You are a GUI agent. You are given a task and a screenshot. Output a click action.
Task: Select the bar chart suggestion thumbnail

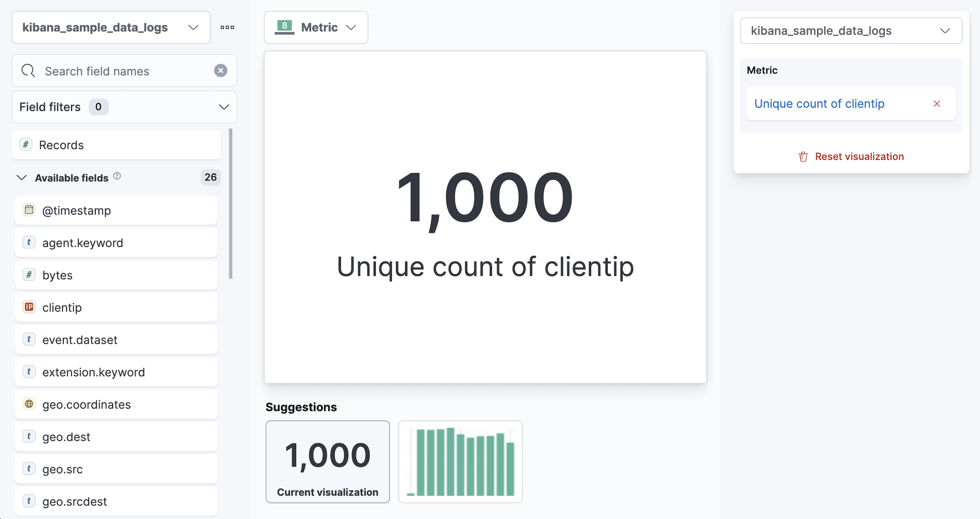[x=460, y=462]
